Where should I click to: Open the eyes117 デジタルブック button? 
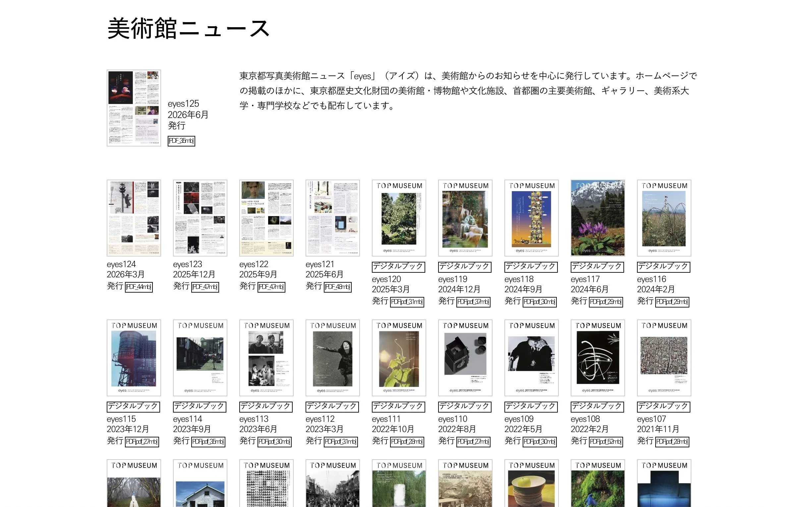(x=597, y=267)
